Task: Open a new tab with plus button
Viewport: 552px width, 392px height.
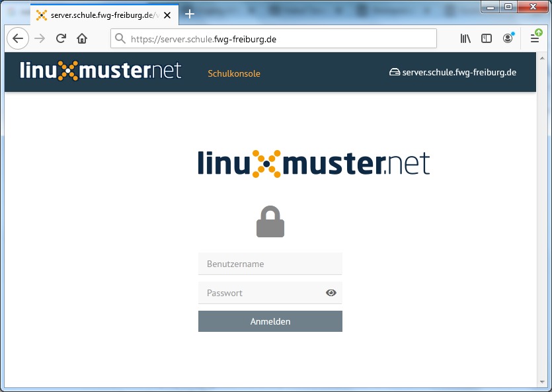Action: (190, 14)
